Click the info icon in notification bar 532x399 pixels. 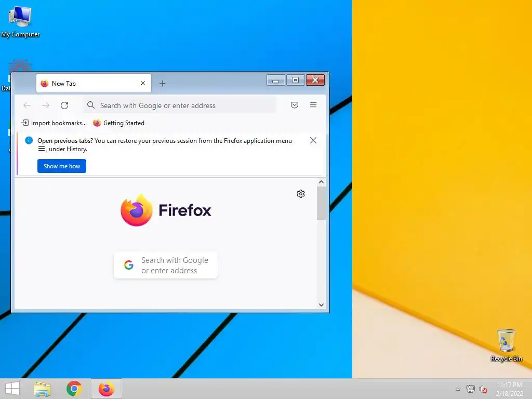click(x=29, y=140)
